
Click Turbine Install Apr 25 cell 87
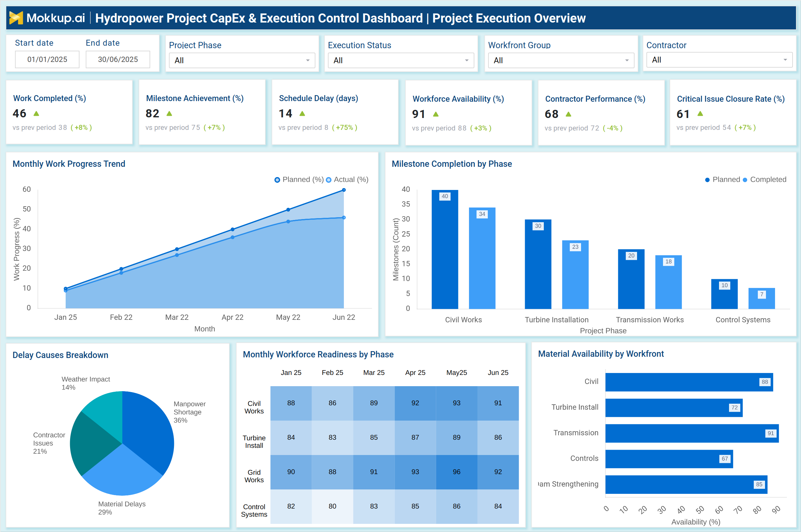(415, 437)
